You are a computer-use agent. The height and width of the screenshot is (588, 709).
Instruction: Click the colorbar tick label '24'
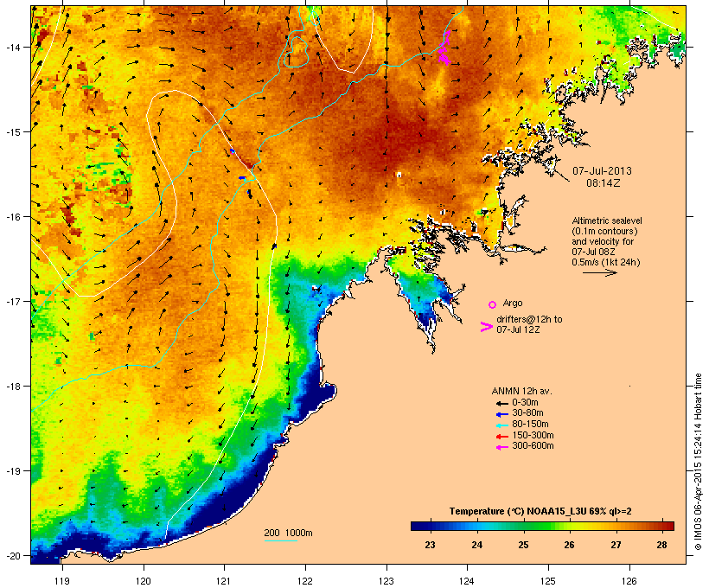(476, 545)
